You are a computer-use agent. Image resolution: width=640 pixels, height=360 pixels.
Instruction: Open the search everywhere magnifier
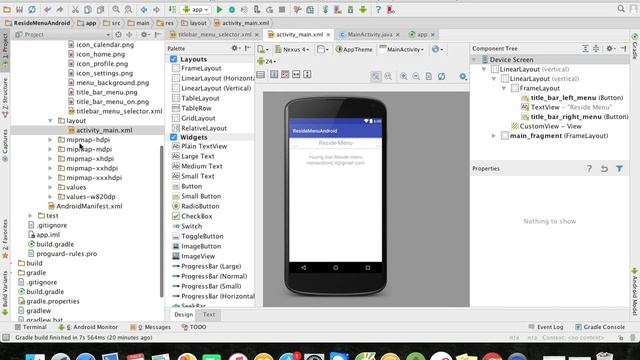pos(621,9)
